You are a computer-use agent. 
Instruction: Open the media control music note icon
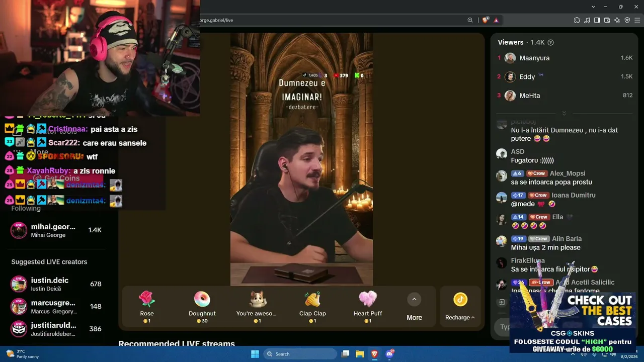587,20
